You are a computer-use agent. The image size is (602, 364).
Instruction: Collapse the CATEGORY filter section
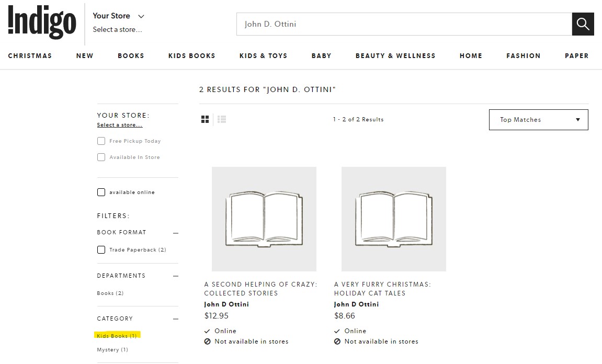pos(175,318)
